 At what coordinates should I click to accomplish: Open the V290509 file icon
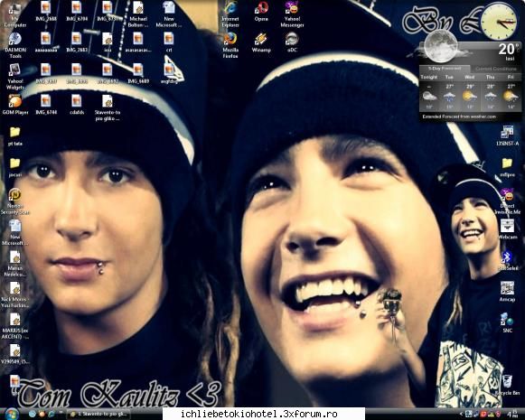pyautogui.click(x=15, y=354)
